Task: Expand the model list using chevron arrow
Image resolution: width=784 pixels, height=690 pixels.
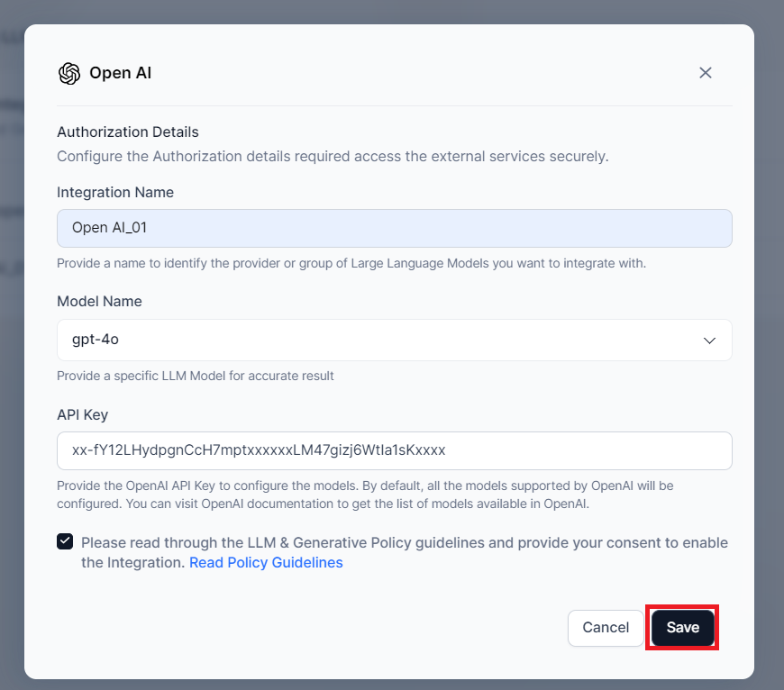Action: pos(709,340)
